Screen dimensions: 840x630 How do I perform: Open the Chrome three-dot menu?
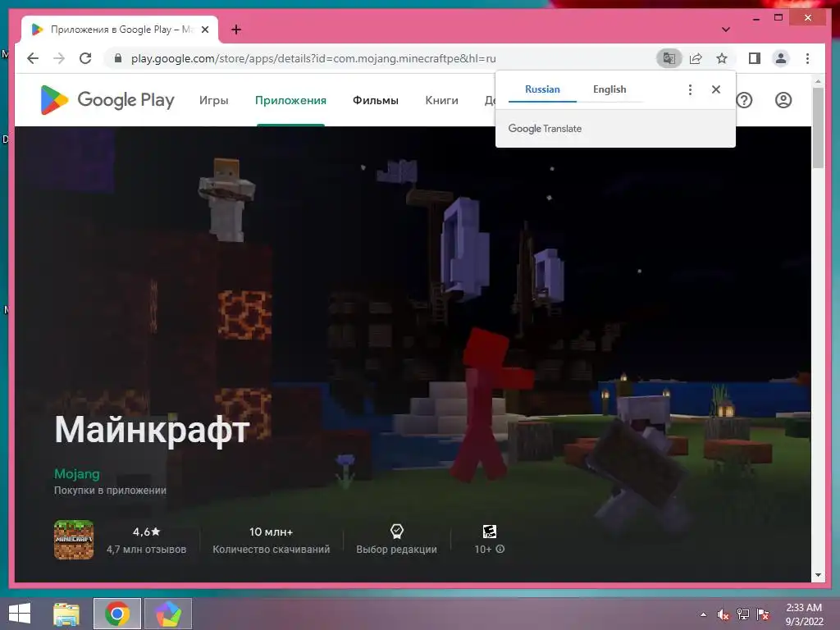pyautogui.click(x=807, y=58)
